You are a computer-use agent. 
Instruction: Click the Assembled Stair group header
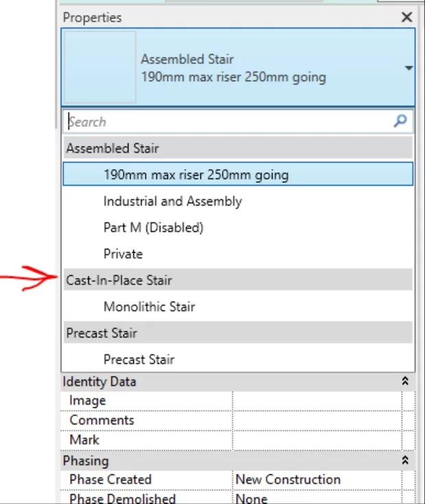113,148
